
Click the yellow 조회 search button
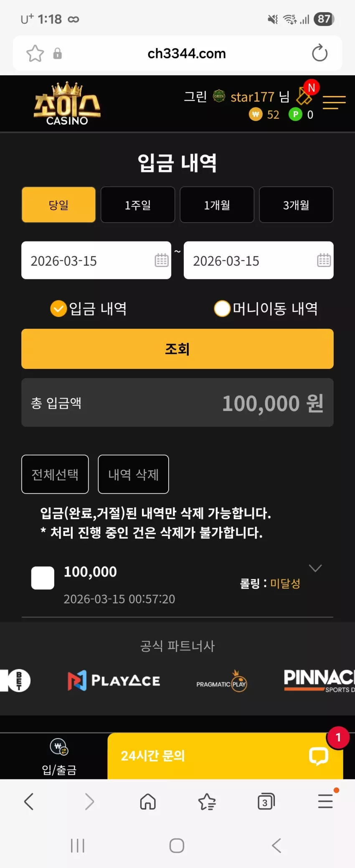(x=177, y=349)
